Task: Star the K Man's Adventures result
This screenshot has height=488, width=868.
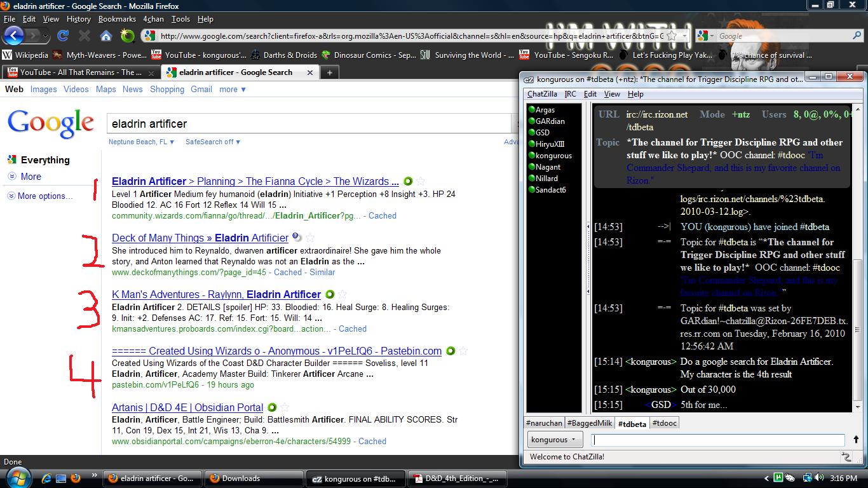Action: click(342, 294)
